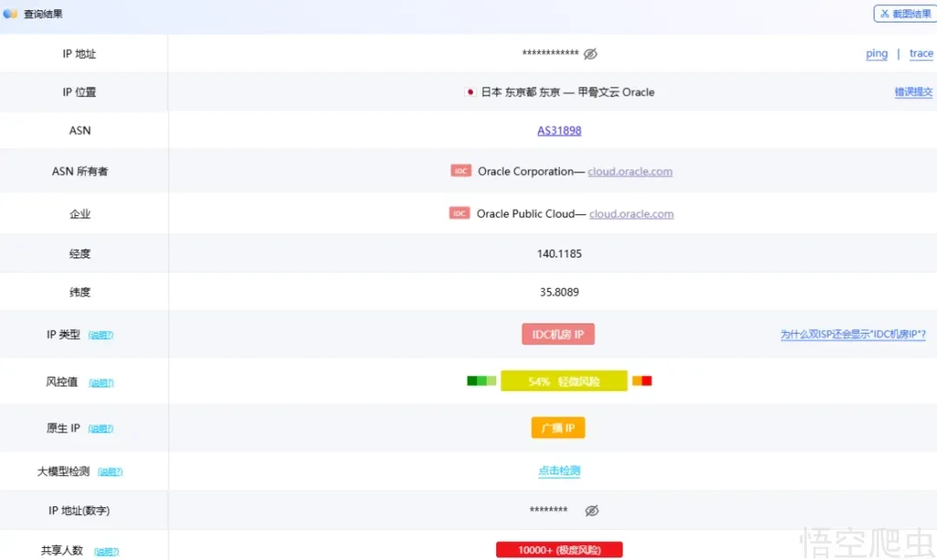937x560 pixels.
Task: Open the 说明 help next to 大模型检测
Action: (110, 472)
